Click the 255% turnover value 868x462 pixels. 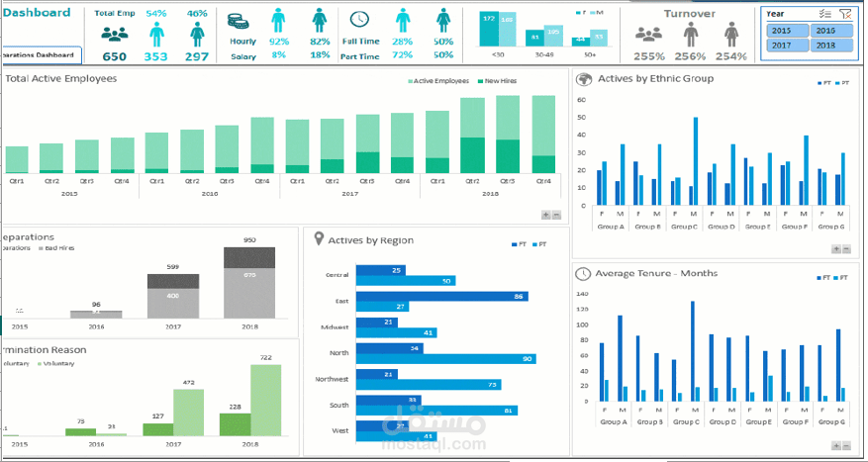[649, 56]
